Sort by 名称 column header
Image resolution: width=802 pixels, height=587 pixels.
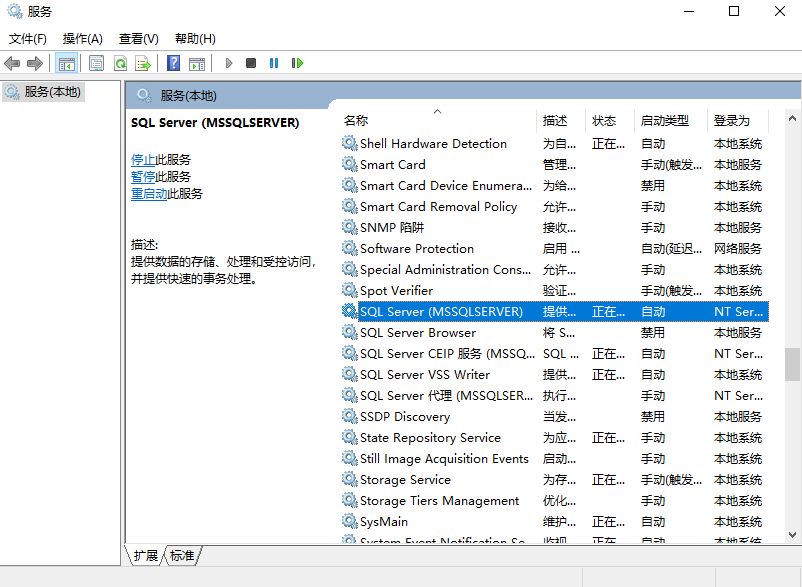437,121
